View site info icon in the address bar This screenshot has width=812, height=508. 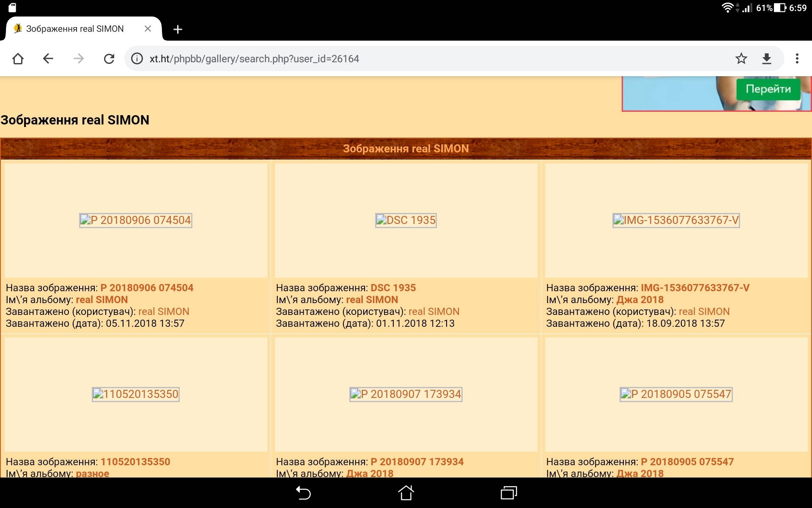click(137, 58)
